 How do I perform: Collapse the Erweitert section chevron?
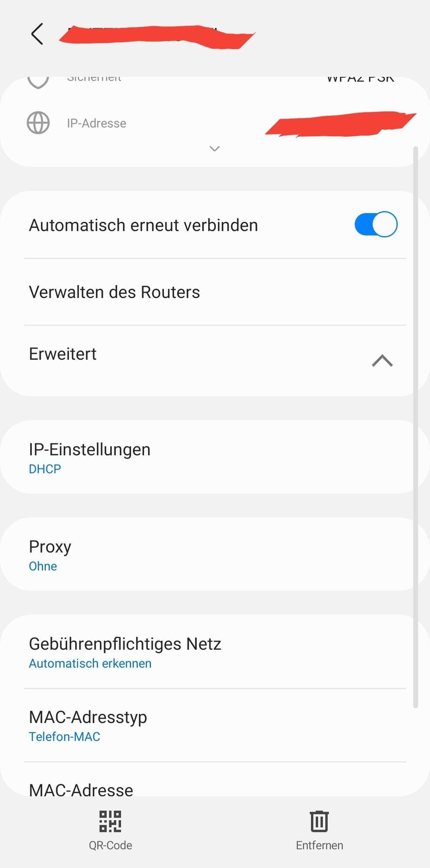382,361
